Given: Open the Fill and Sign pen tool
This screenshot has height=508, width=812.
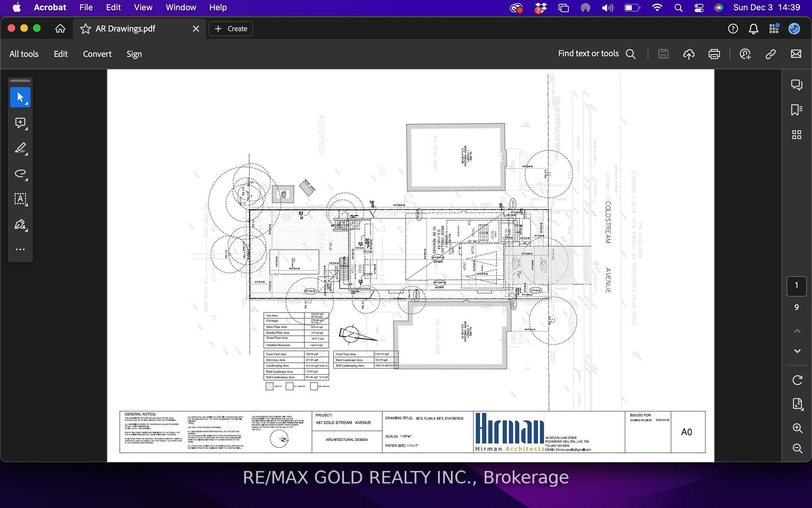Looking at the screenshot, I should coord(20,224).
